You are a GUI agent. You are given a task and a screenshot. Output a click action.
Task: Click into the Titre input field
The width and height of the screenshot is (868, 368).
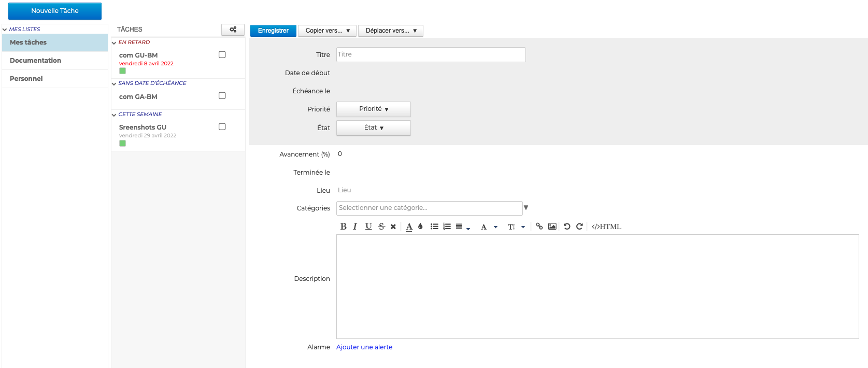point(431,54)
